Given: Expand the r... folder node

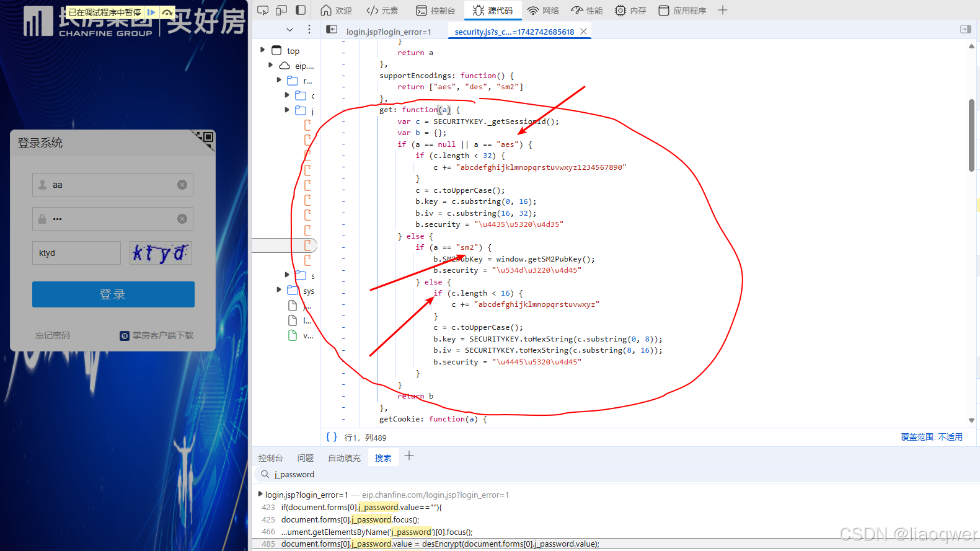Looking at the screenshot, I should pyautogui.click(x=279, y=80).
